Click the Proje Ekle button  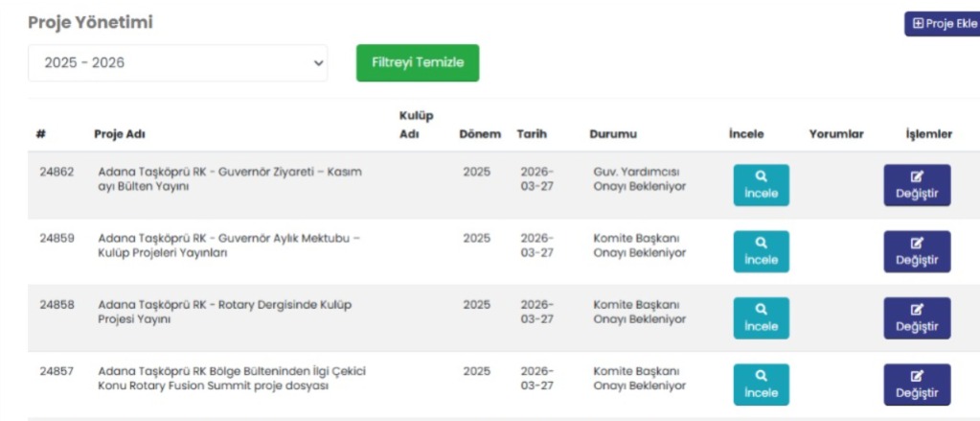click(943, 24)
